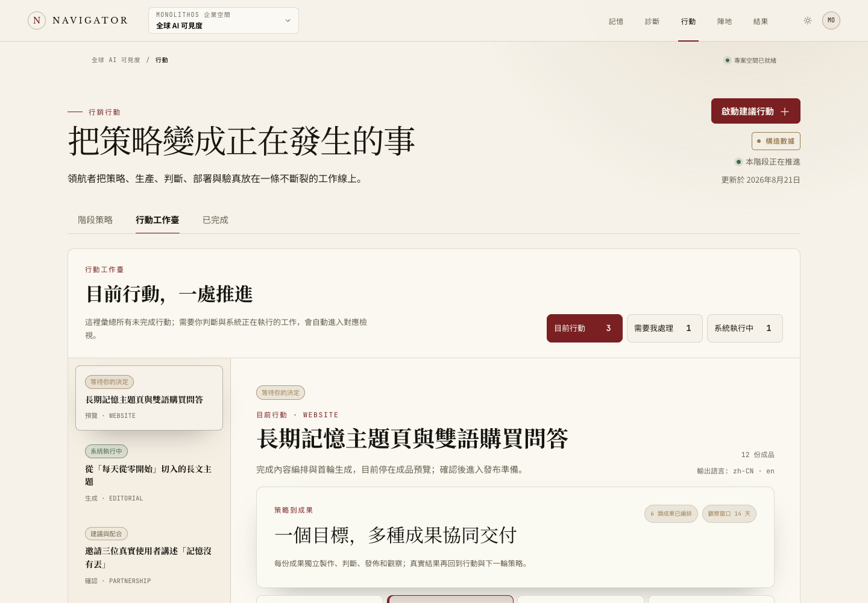Switch to the 已完成 tab

[215, 220]
